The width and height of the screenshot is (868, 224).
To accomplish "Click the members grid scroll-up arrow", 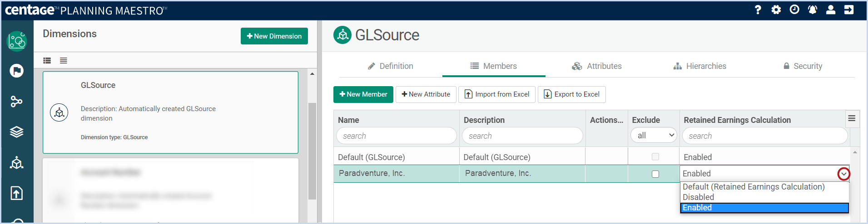I will pos(855,152).
